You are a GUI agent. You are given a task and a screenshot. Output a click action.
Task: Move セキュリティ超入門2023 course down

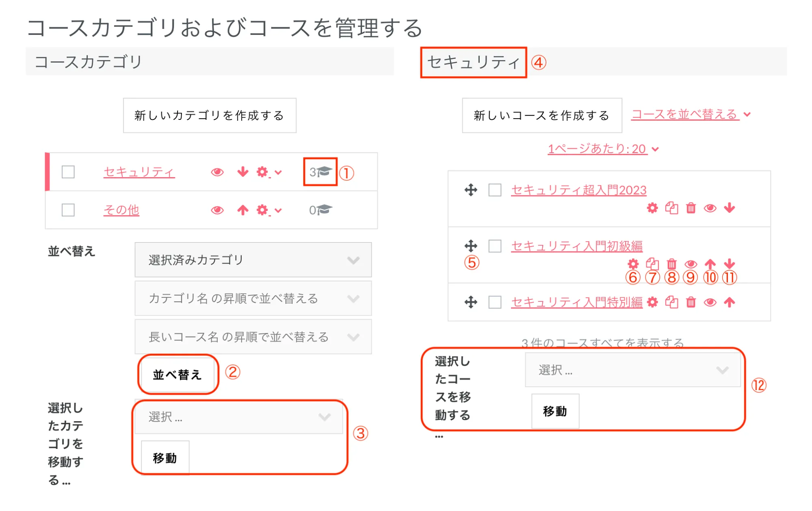[x=730, y=208]
